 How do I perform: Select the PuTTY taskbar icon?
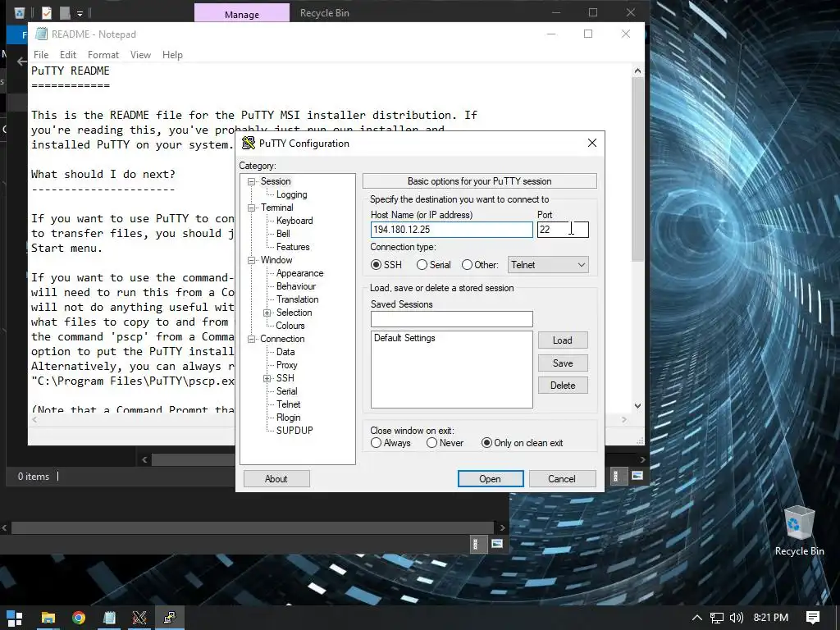click(x=170, y=618)
